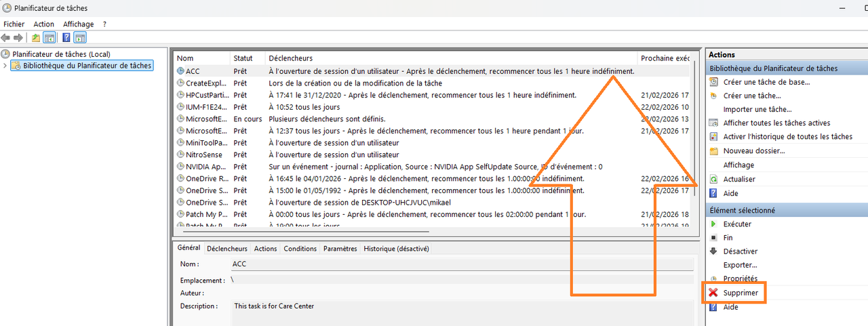Open help from the toolbar question mark icon

click(66, 37)
